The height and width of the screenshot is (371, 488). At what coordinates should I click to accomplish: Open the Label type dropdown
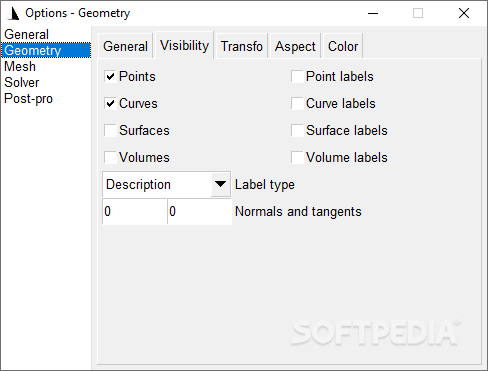(x=166, y=184)
